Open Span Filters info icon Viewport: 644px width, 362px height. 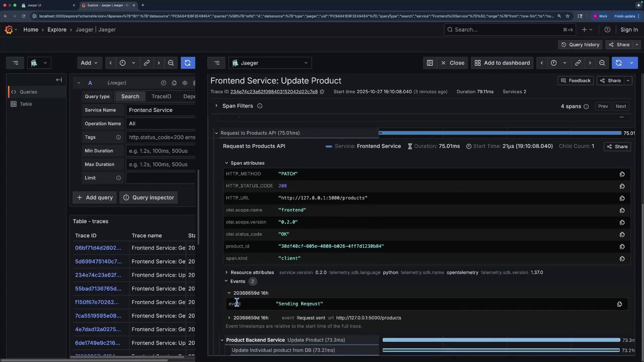[260, 106]
